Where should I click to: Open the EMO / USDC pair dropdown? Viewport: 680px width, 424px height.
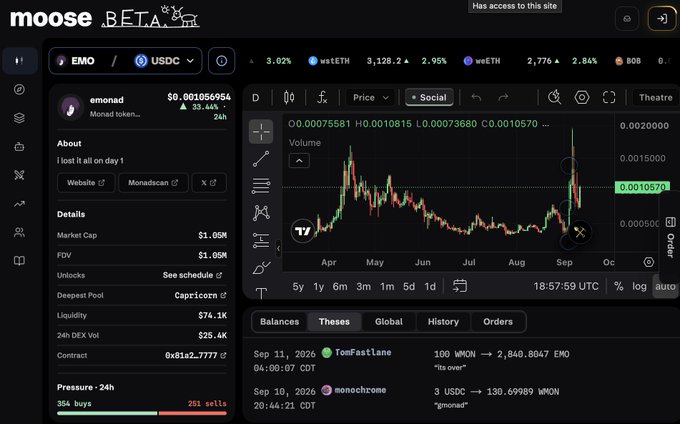(x=125, y=61)
